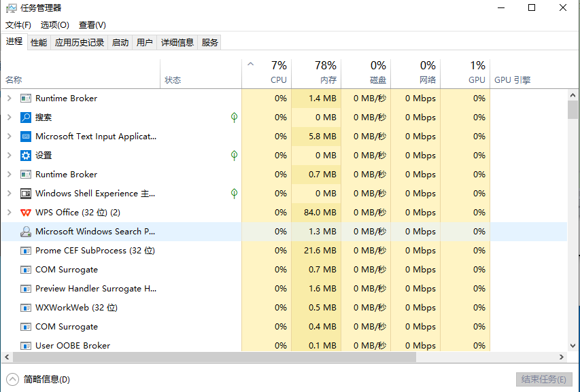580x392 pixels.
Task: Click the 结束任务 button
Action: (x=543, y=379)
